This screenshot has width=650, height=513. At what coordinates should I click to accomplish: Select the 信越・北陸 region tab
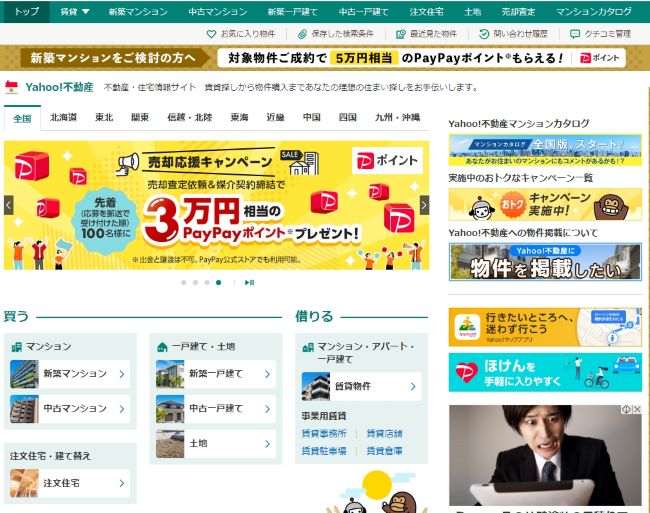[190, 117]
